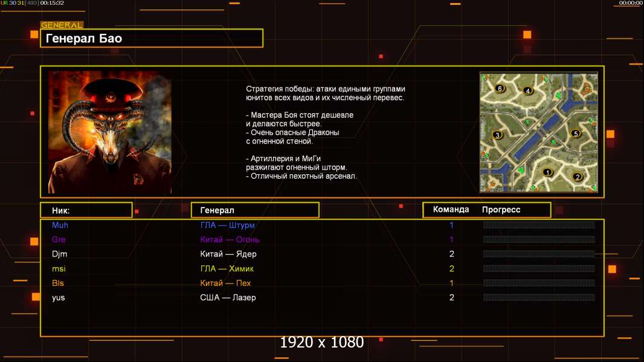Pick start position 6 on the minimap
Viewport: 644px width, 362px height.
[499, 88]
